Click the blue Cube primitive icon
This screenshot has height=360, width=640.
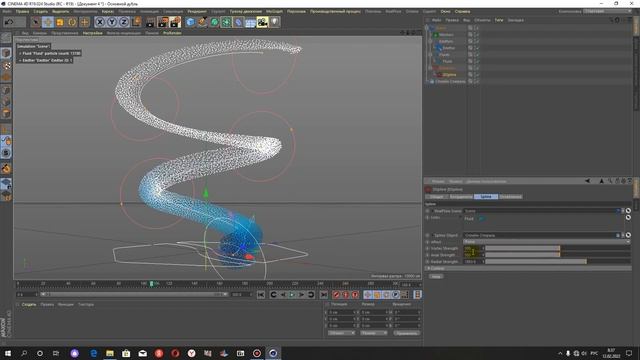point(190,22)
